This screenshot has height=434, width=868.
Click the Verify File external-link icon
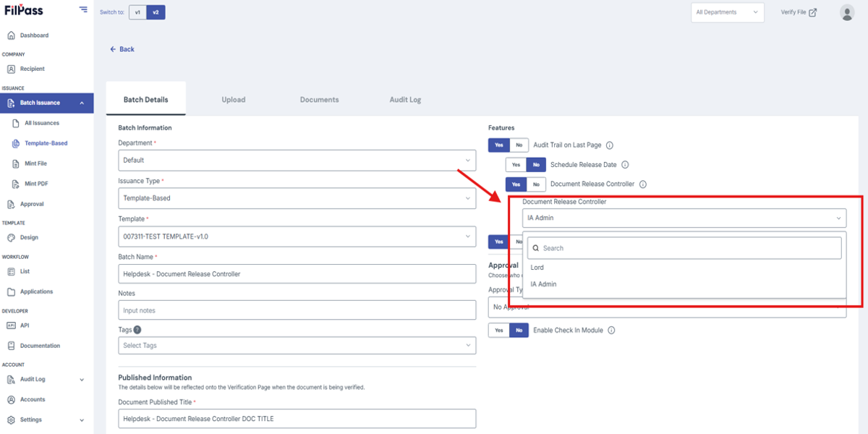813,12
